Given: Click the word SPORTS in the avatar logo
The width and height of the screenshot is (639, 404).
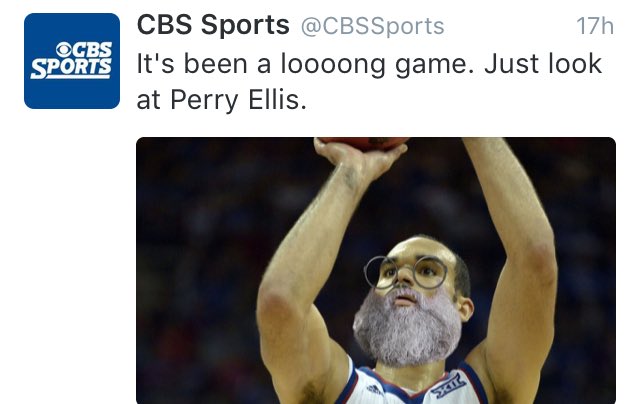Looking at the screenshot, I should tap(71, 68).
